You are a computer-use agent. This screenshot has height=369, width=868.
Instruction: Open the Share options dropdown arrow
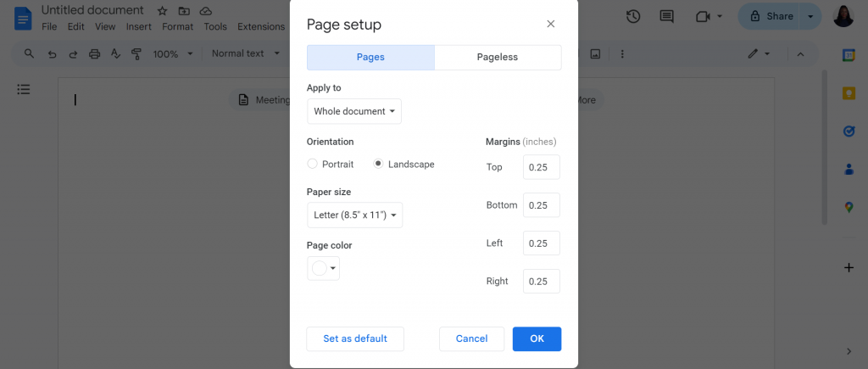click(x=810, y=17)
